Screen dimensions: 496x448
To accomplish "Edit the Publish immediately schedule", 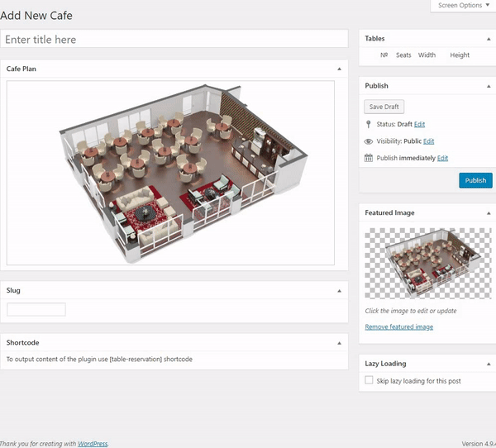I will coord(442,158).
